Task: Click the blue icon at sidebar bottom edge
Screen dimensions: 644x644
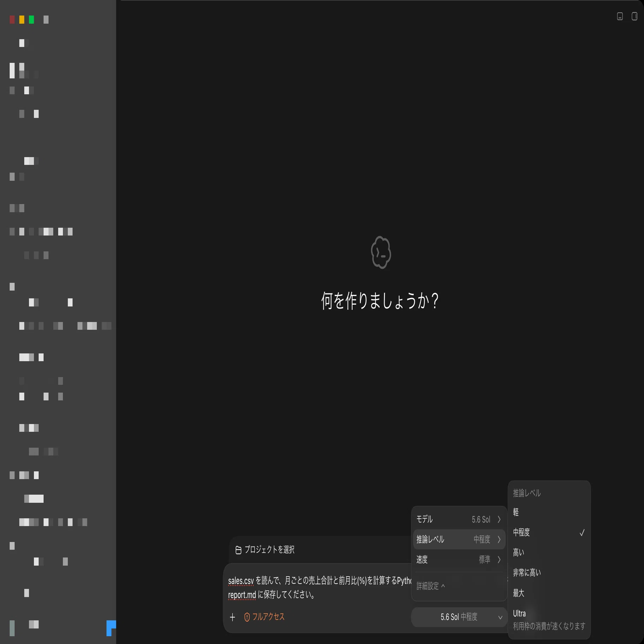Action: click(111, 628)
